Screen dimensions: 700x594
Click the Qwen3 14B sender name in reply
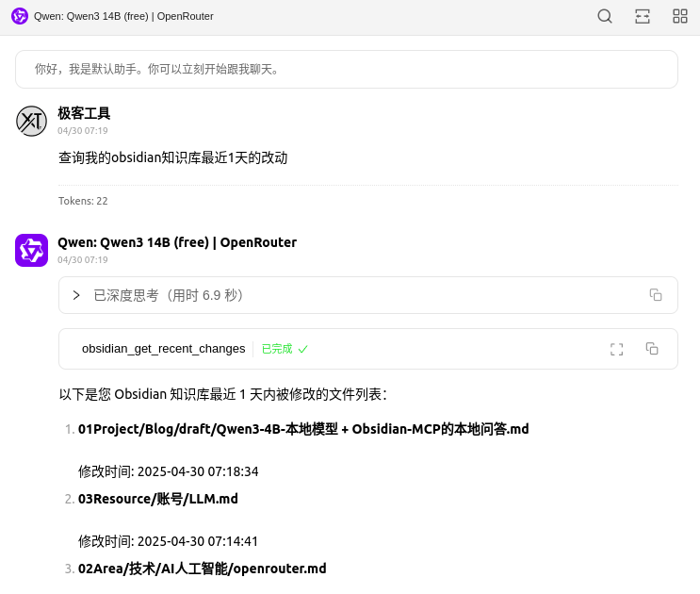pos(177,242)
